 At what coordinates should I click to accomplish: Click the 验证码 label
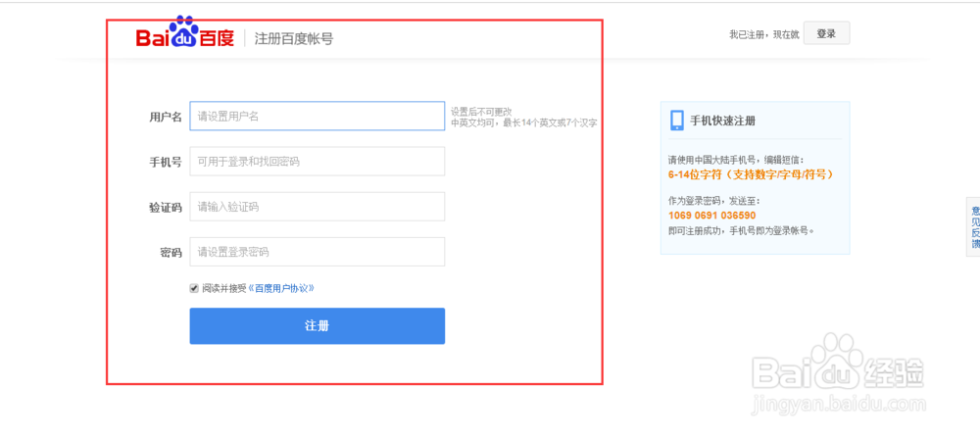click(166, 208)
